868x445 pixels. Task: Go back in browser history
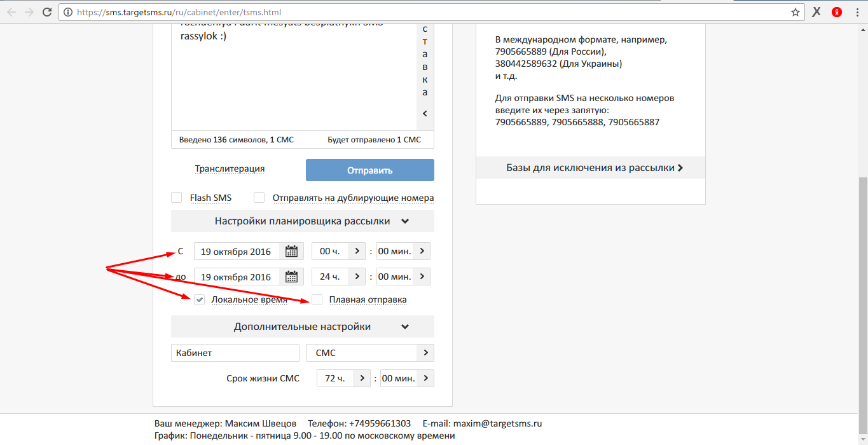pyautogui.click(x=11, y=12)
